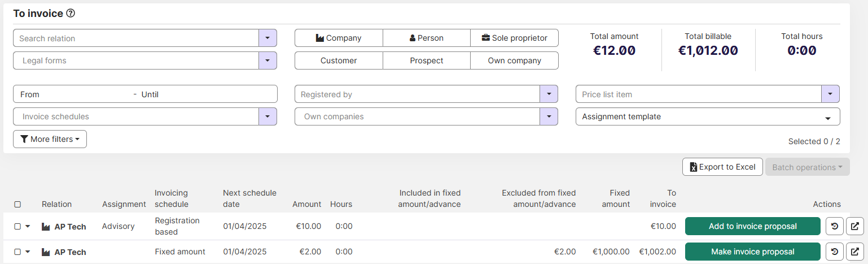This screenshot has height=264, width=868.
Task: Expand the More filters menu
Action: point(50,139)
